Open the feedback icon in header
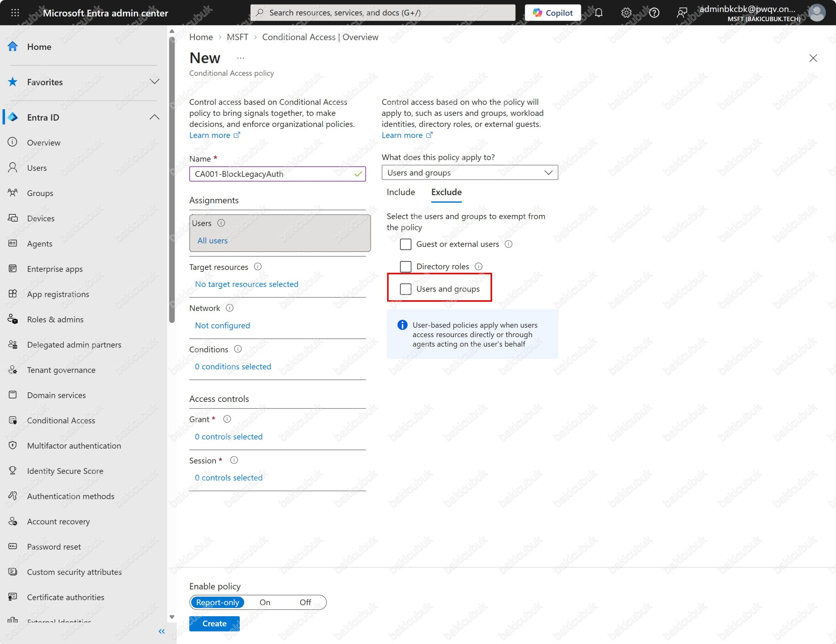Screen dimensions: 836x644 pyautogui.click(x=682, y=13)
